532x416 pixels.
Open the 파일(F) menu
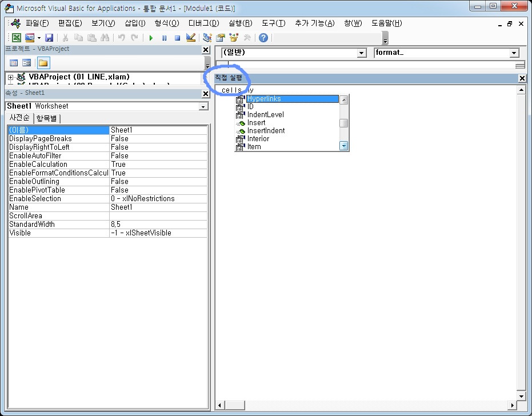37,23
